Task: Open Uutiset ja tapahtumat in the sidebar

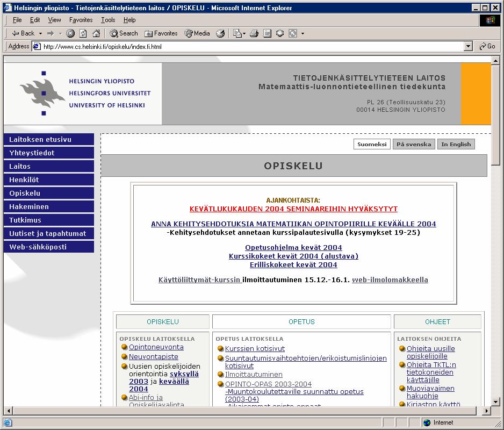Action: click(49, 233)
